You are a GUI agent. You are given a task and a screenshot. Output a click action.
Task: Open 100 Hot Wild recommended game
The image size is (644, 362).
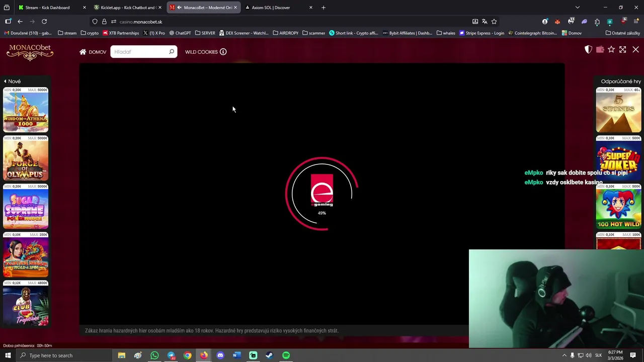(x=618, y=206)
